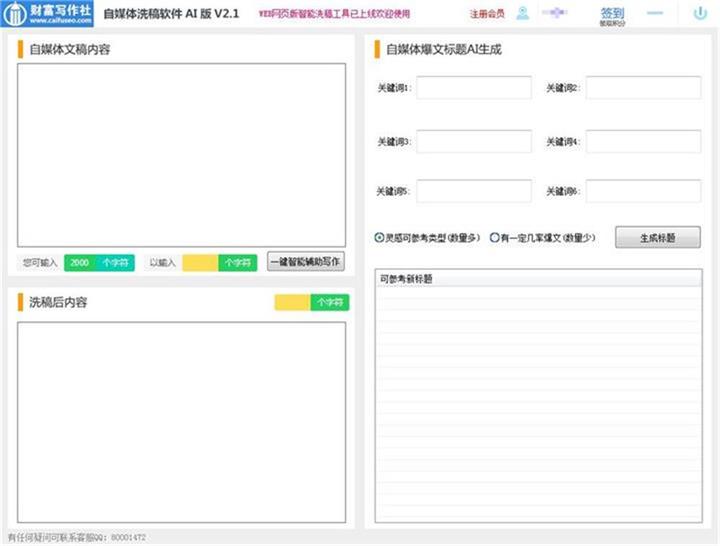Click the application title 自媒体洗稿软件 AI 版 V2.1

[171, 14]
